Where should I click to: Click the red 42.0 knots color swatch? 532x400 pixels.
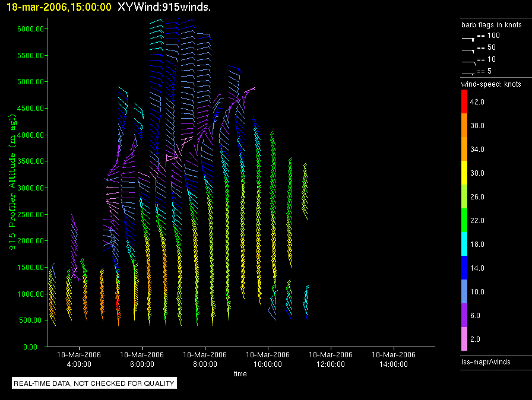click(465, 102)
